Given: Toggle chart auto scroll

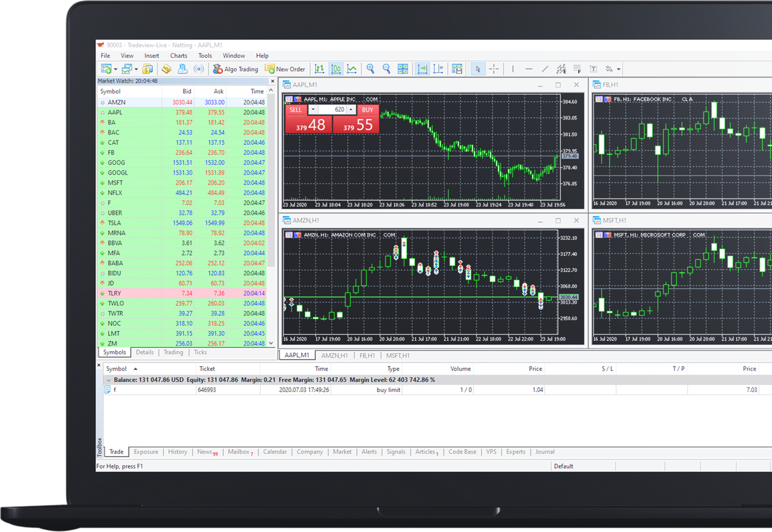Looking at the screenshot, I should click(x=421, y=69).
